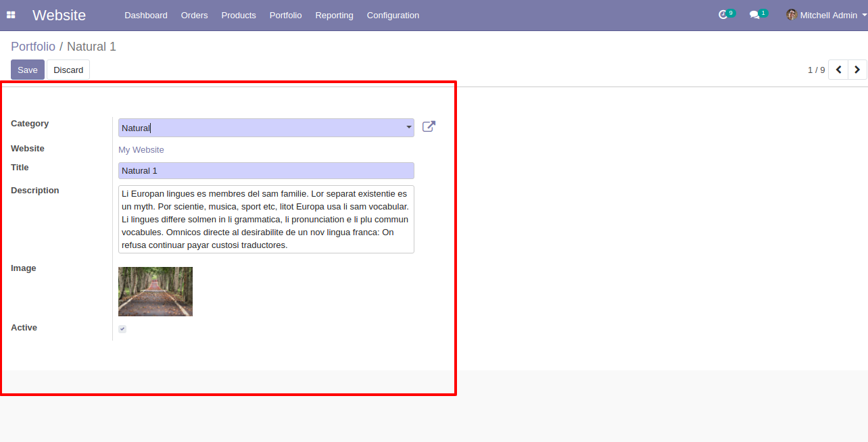
Task: Click into the Description text area
Action: [266, 220]
